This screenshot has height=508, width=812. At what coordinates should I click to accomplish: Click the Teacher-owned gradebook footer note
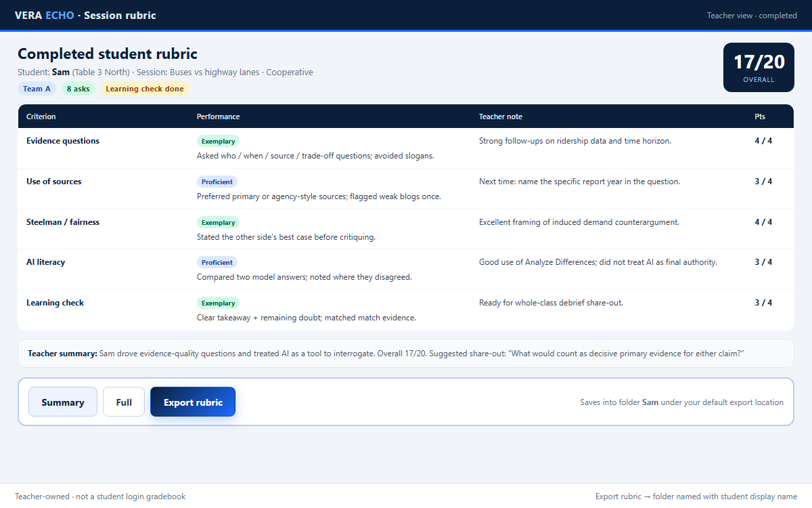[100, 496]
